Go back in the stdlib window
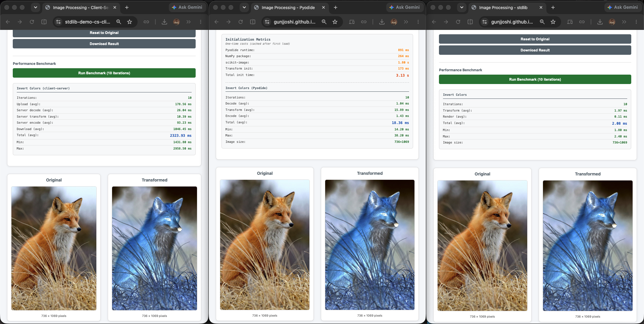Screen dimensions: 644x324 [434, 22]
